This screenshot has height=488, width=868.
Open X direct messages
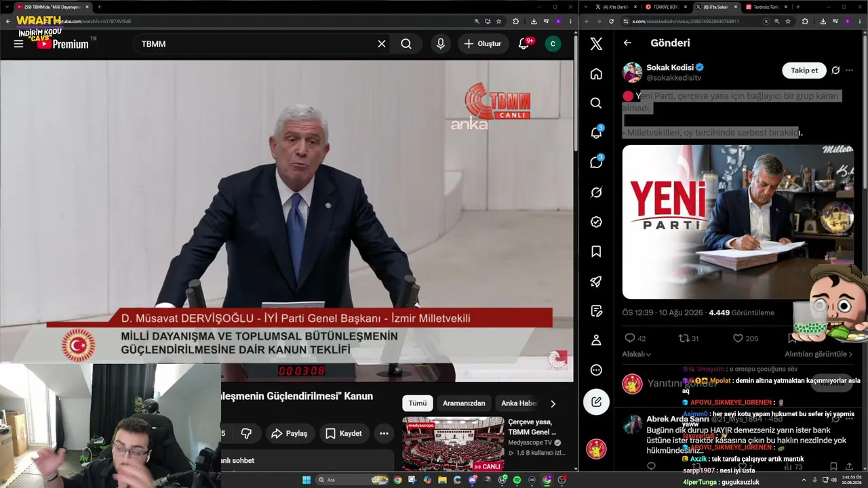click(596, 162)
